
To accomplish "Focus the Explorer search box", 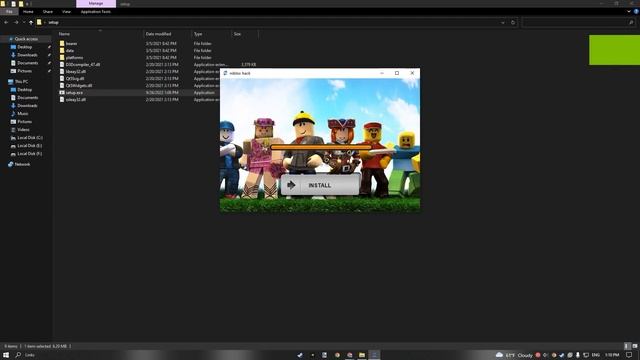I will [x=578, y=22].
